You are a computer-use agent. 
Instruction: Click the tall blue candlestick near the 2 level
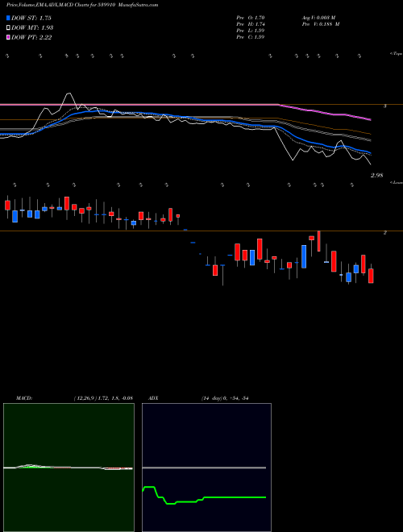tap(304, 256)
